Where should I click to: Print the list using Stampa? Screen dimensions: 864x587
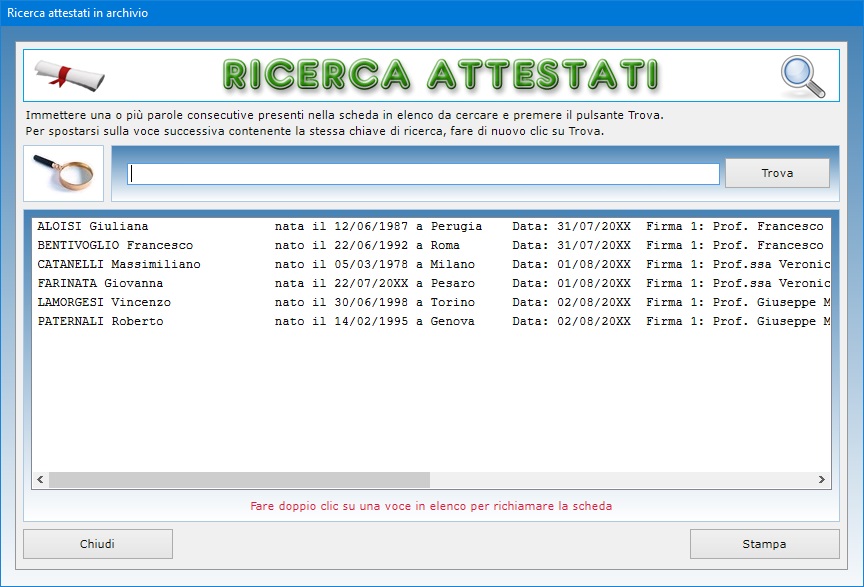(764, 544)
